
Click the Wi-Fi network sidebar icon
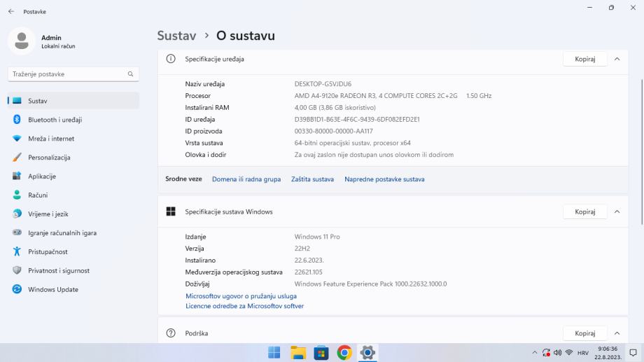17,139
